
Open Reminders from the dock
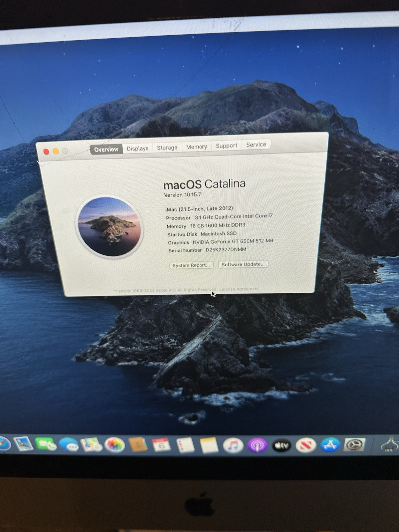click(x=185, y=445)
